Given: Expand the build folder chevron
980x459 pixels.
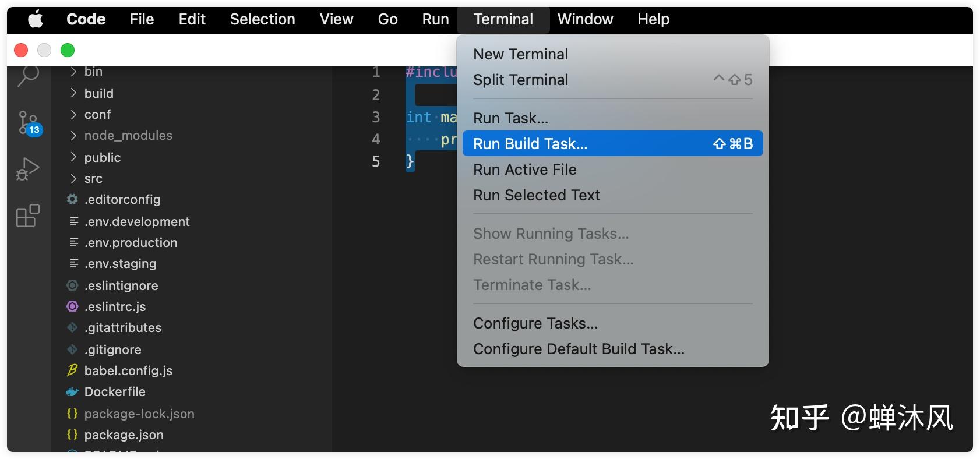Looking at the screenshot, I should point(73,93).
